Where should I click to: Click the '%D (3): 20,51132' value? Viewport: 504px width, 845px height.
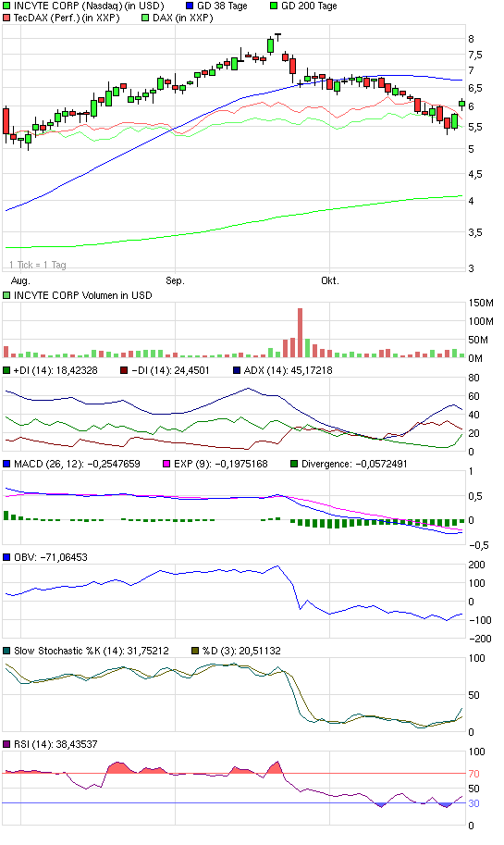click(x=241, y=651)
